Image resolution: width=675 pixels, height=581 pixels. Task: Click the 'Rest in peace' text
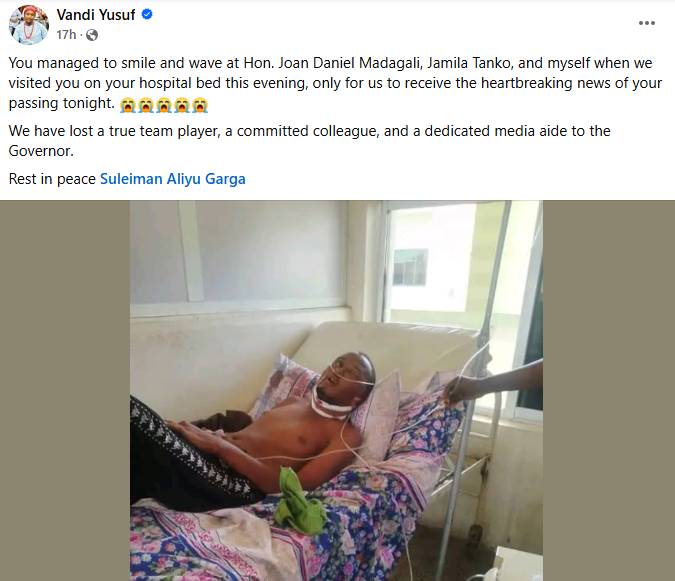tap(52, 179)
